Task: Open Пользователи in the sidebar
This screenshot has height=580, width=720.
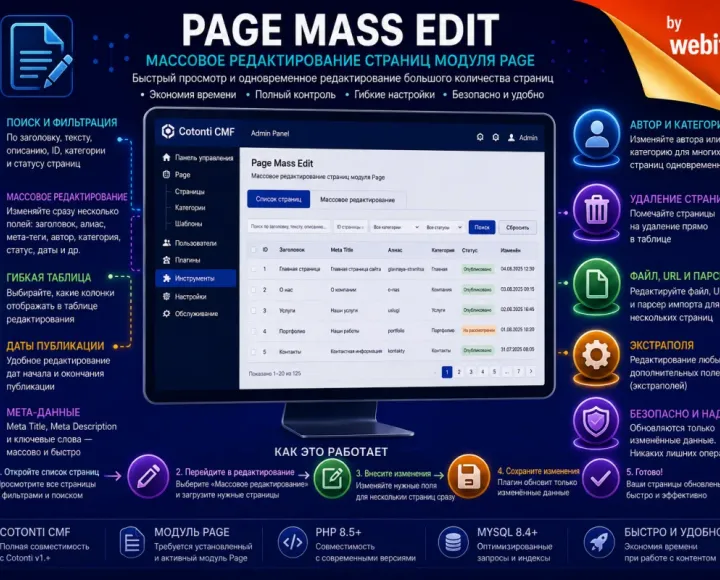Action: (196, 243)
